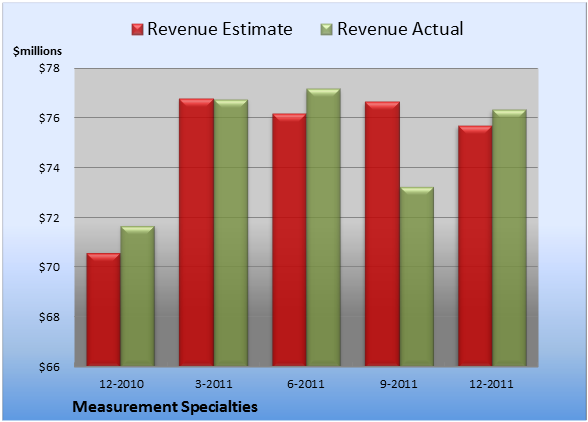Select the red estimate bar for 3-2011
The width and height of the screenshot is (588, 422).
tap(196, 232)
